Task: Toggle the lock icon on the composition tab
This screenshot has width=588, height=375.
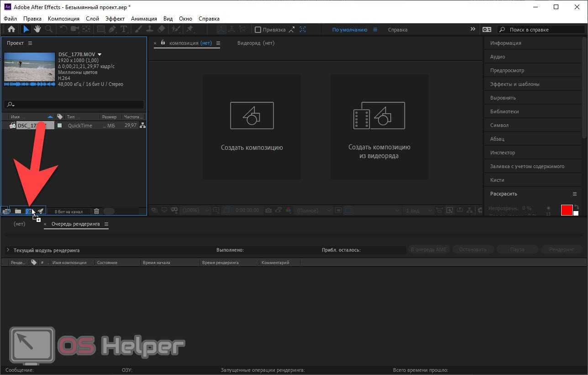Action: 163,43
